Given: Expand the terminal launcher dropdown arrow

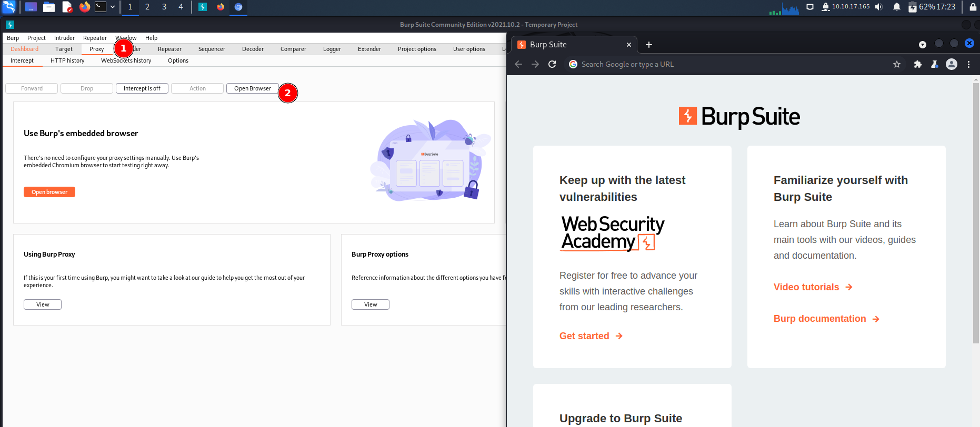Looking at the screenshot, I should coord(113,7).
